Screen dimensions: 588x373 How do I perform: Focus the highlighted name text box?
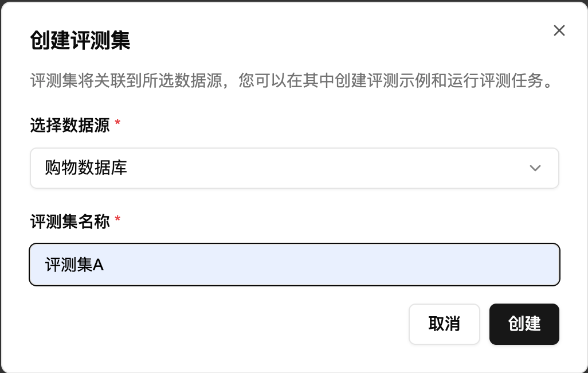click(294, 265)
